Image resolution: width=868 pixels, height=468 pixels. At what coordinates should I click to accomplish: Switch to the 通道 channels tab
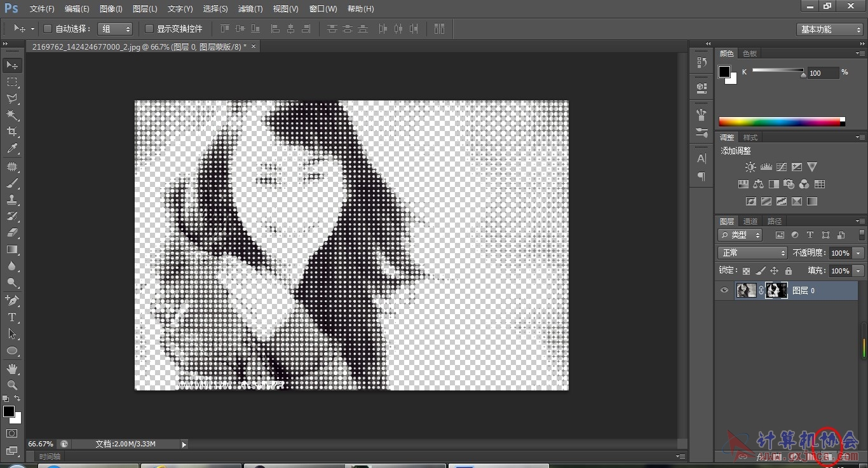750,221
